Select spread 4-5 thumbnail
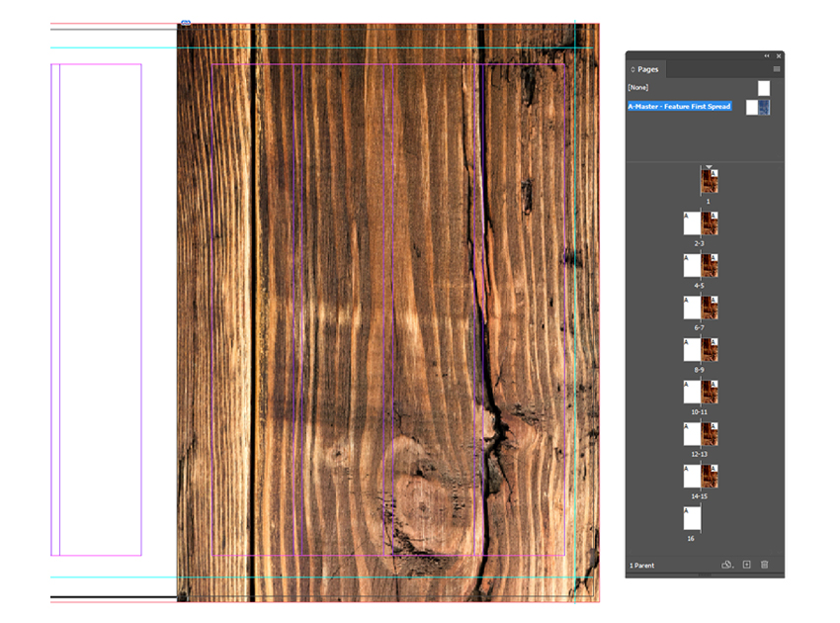This screenshot has height=623, width=840. tap(701, 266)
